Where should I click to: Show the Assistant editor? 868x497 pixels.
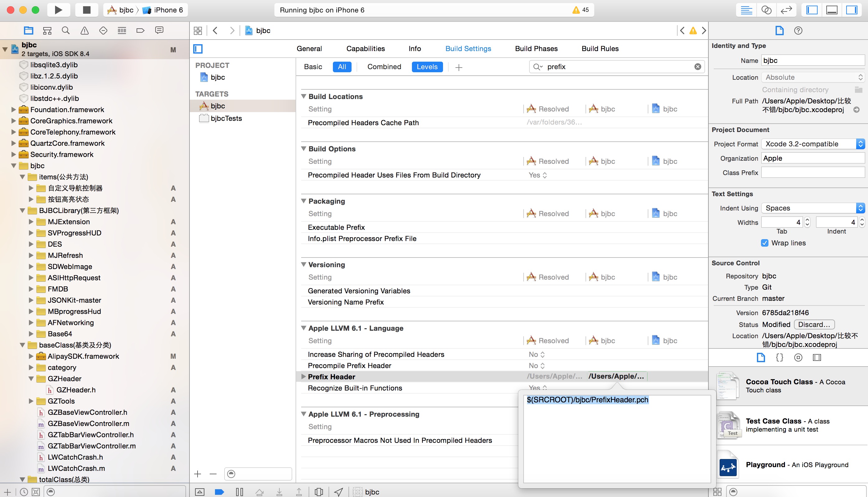(766, 10)
